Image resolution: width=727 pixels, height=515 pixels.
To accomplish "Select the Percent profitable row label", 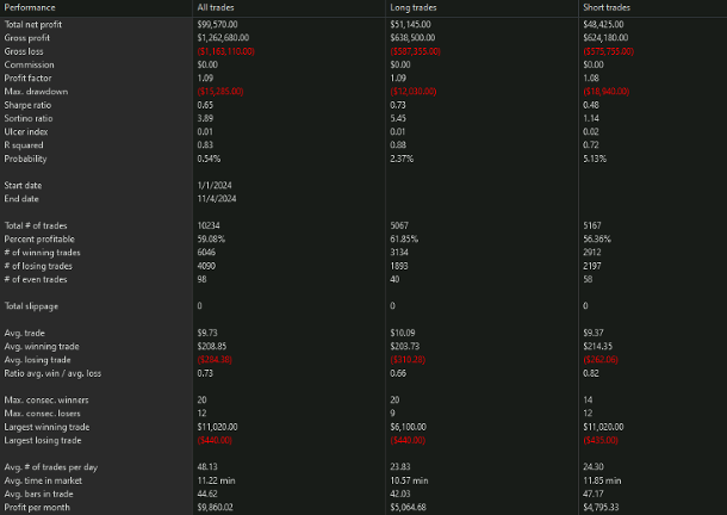I will (38, 239).
